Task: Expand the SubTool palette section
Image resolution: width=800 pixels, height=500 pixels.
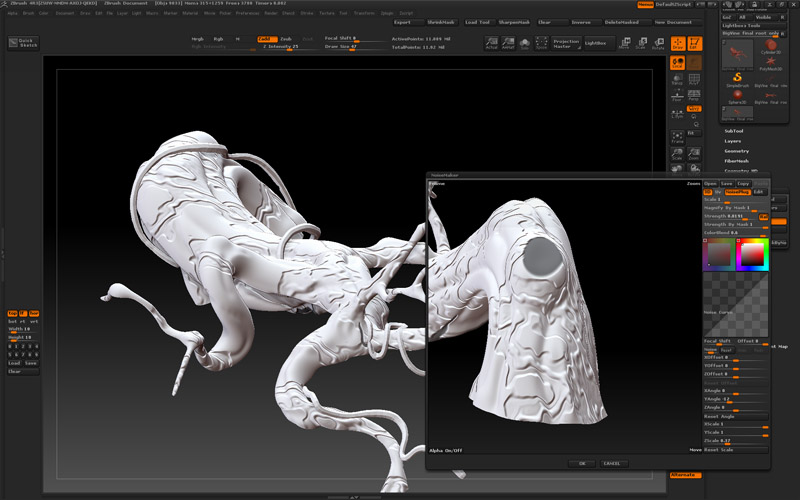Action: tap(734, 131)
